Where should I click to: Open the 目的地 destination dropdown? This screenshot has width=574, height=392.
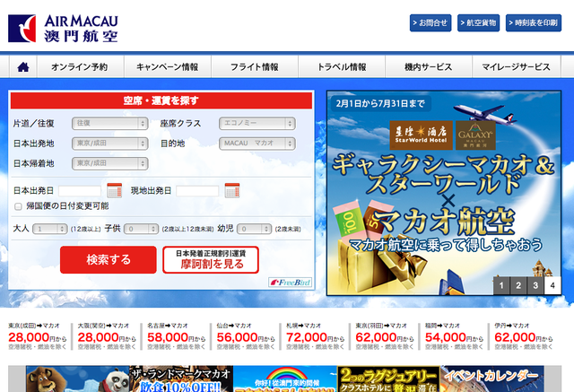[257, 144]
